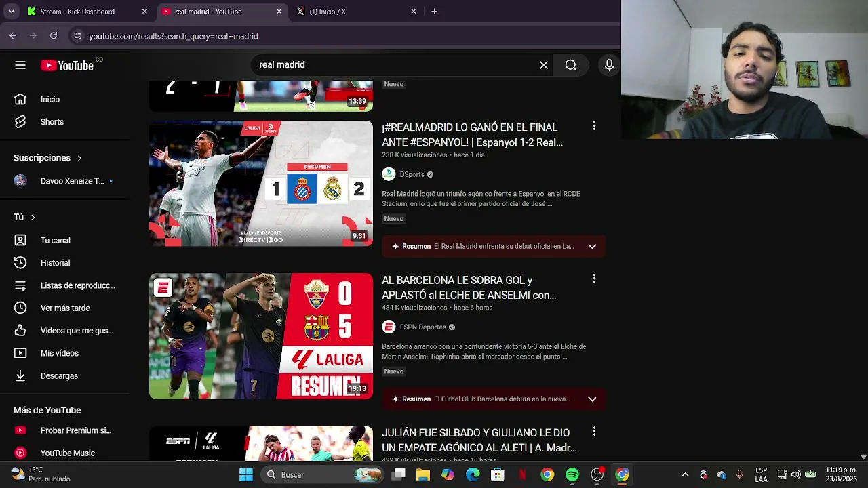868x488 pixels.
Task: Open the 'AL BARCELONA LE SOBRA GOL' title
Action: tap(469, 287)
